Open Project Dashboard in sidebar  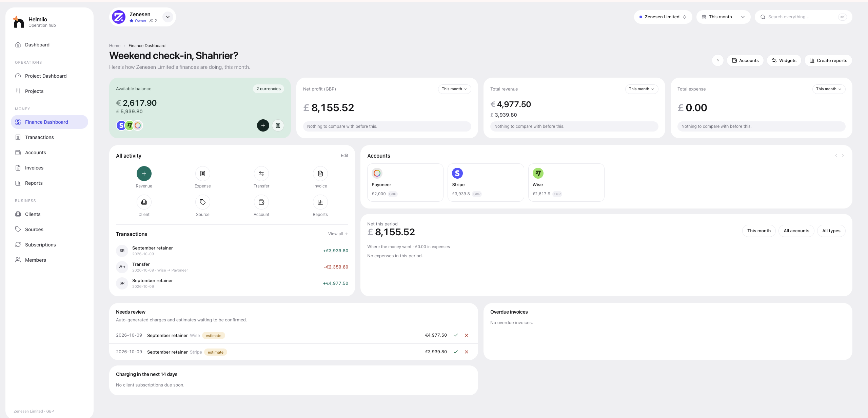[x=50, y=76]
